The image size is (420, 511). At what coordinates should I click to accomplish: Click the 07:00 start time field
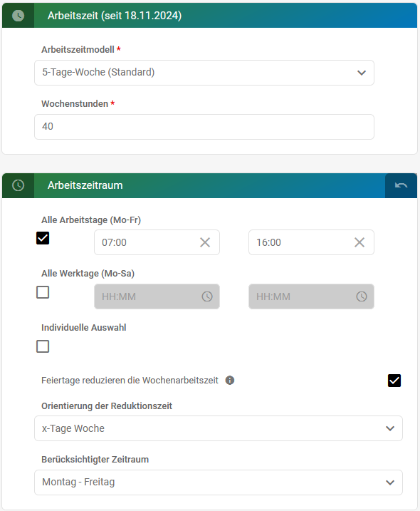coord(157,242)
